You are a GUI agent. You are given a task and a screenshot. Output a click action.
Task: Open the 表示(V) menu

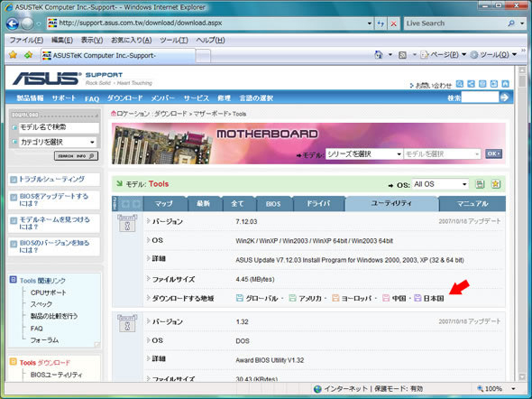[92, 40]
